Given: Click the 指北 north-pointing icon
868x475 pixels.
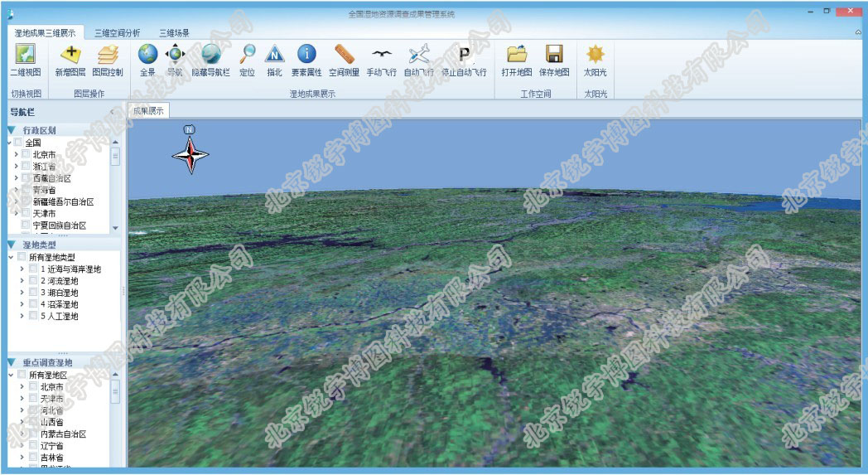Looking at the screenshot, I should tap(274, 55).
